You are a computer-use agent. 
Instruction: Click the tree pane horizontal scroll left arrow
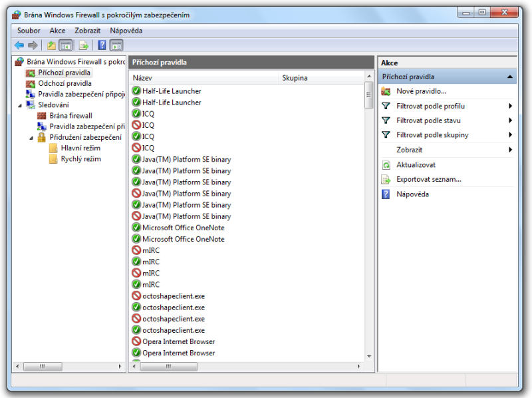tap(17, 367)
